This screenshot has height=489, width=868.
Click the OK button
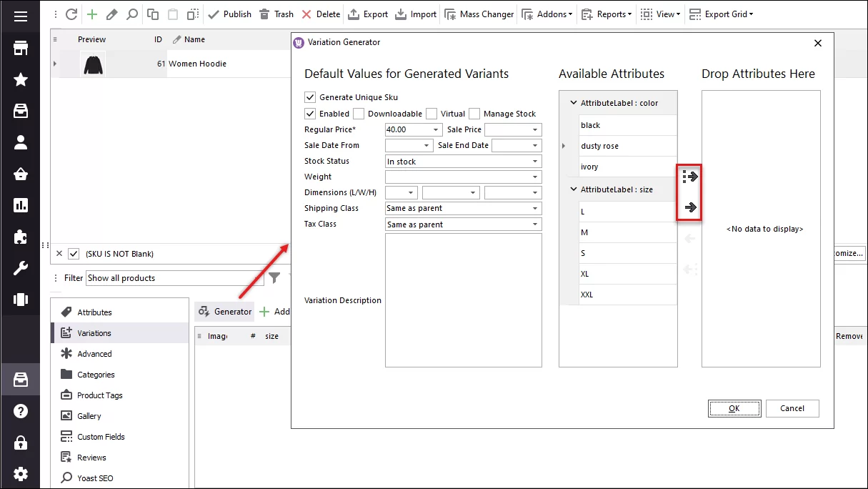coord(734,408)
